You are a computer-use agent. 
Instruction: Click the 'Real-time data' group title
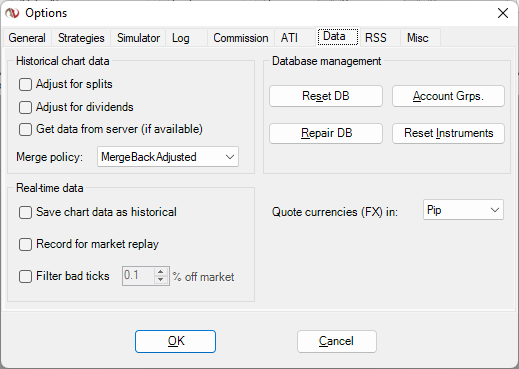click(x=50, y=188)
